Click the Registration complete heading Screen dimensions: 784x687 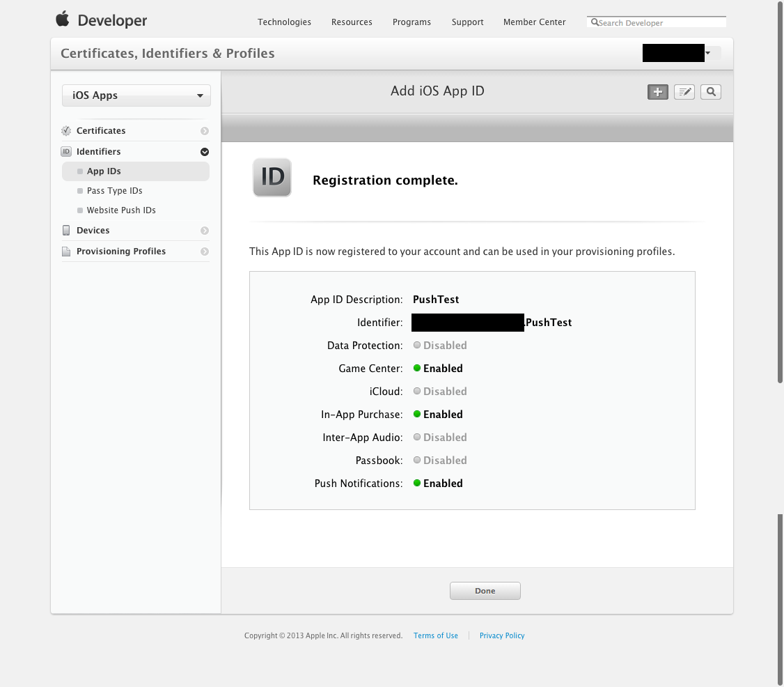tap(385, 180)
